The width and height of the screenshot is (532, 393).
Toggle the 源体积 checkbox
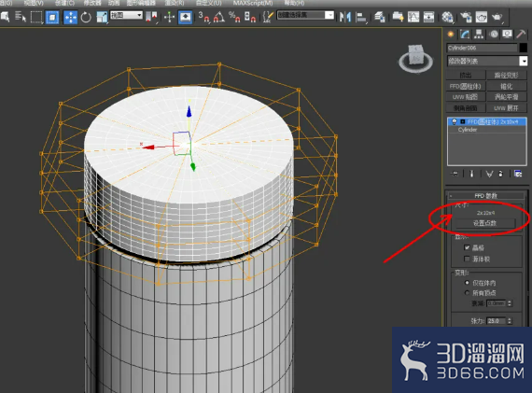467,259
